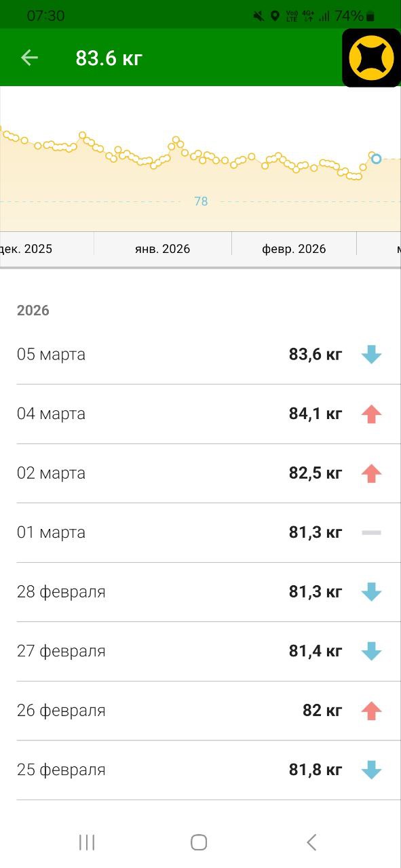Image resolution: width=401 pixels, height=868 pixels.
Task: Click the red up arrow for 04 марта
Action: pyautogui.click(x=370, y=414)
